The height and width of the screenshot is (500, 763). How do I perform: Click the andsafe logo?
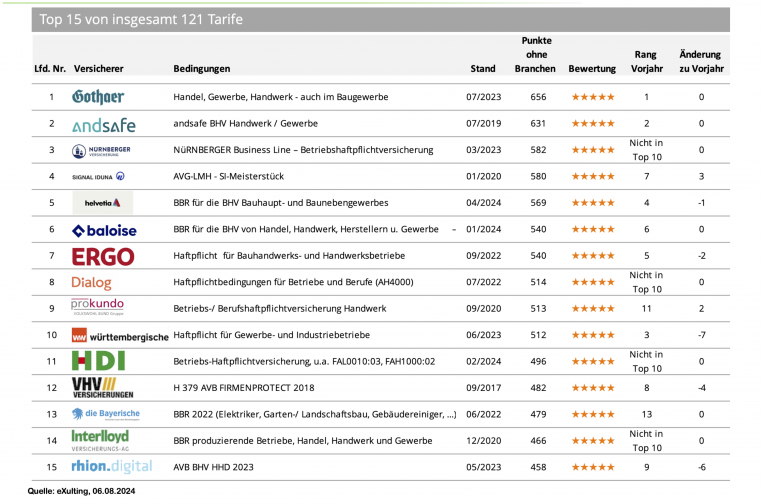tap(104, 125)
